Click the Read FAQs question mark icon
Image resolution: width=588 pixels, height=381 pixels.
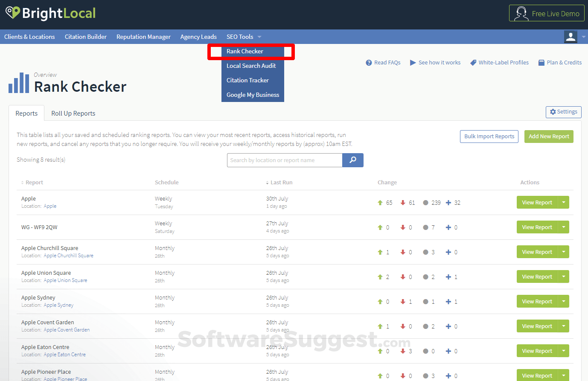pos(369,62)
